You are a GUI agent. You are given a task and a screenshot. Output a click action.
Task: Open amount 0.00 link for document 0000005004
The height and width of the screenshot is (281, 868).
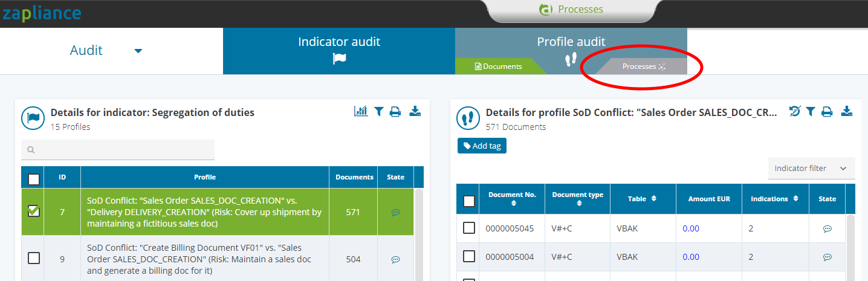pos(691,257)
